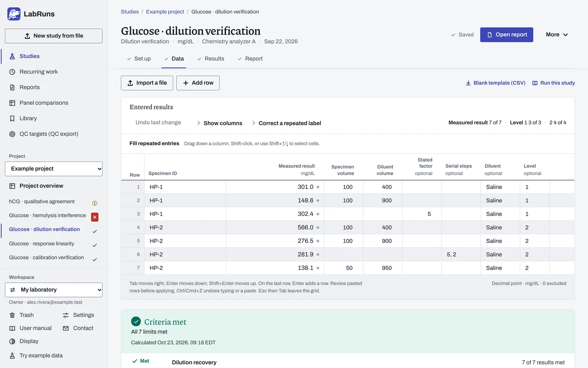Open Glucose response linearity study
The image size is (588, 368).
[x=42, y=244]
